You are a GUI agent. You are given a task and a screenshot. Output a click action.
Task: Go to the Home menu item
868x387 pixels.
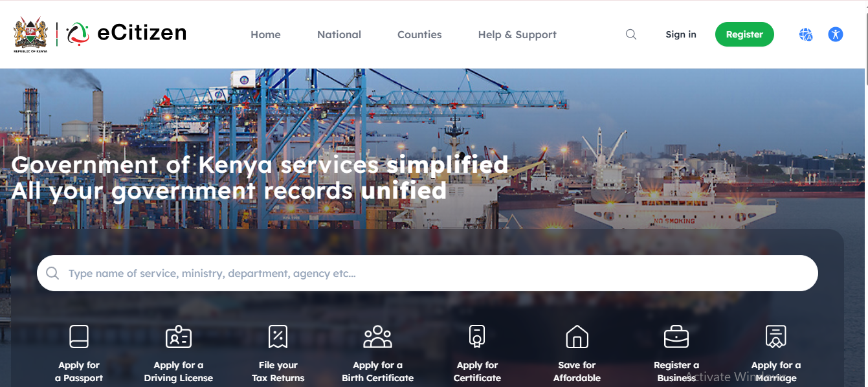pyautogui.click(x=265, y=35)
